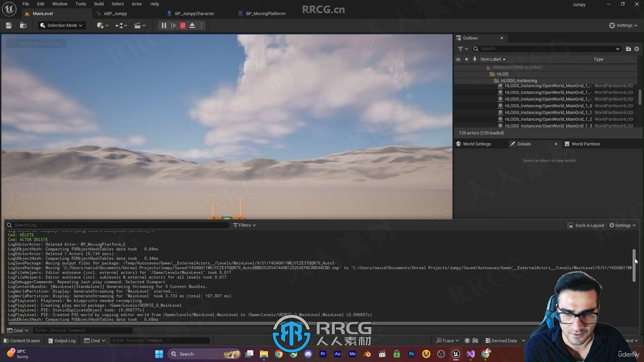Switch to the World Partition tab
Screen dimensions: 644x362
586,144
